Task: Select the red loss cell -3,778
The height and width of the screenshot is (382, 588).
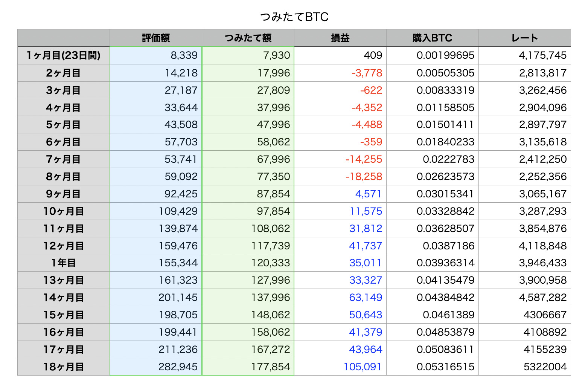Action: tap(340, 73)
